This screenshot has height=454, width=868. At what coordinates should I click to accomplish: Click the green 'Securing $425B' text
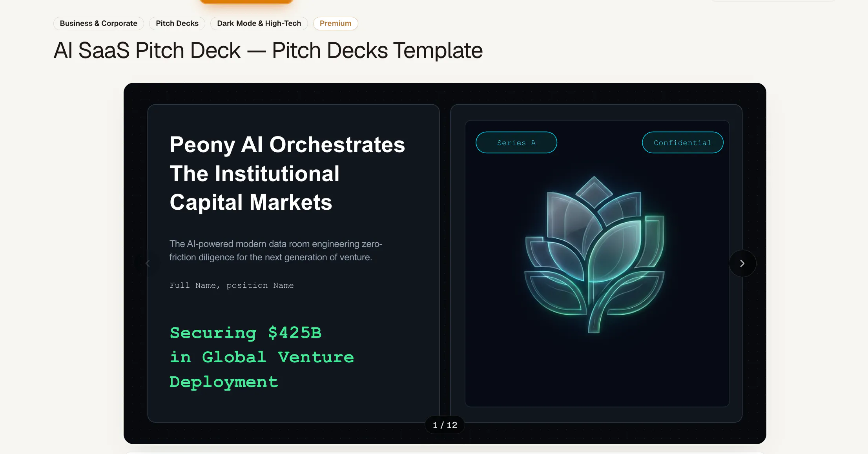(x=246, y=333)
